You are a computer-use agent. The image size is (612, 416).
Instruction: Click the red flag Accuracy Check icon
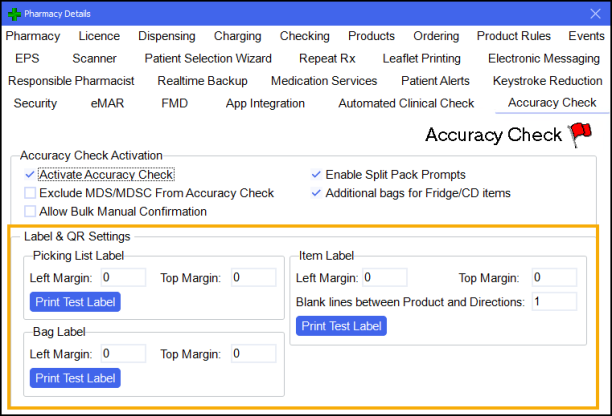pyautogui.click(x=580, y=134)
